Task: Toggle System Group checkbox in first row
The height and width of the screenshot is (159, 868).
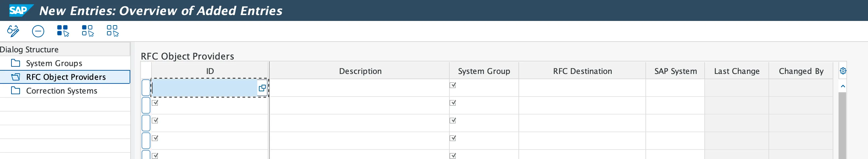Action: click(453, 85)
